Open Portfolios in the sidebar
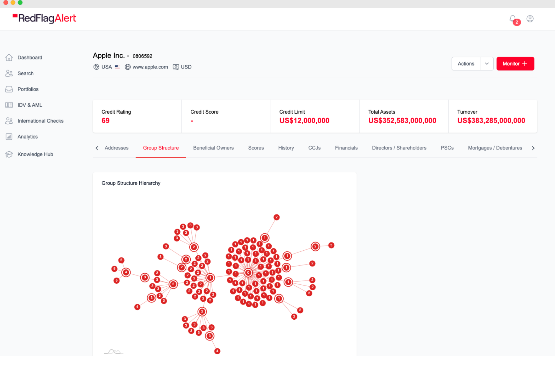Screen dimensions: 555x392 [28, 89]
